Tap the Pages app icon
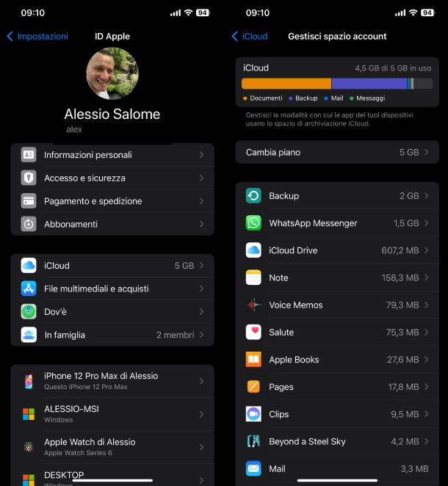448x486 pixels. pyautogui.click(x=253, y=387)
